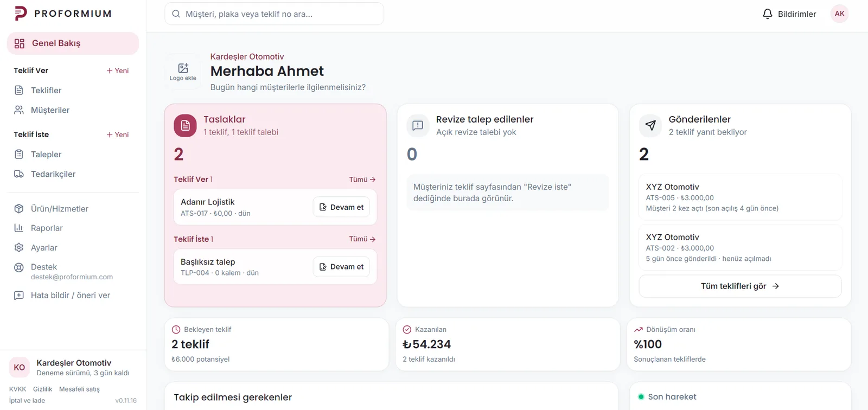Open Tümü link beside Teklif İste
Screen dimensions: 868x410
pyautogui.click(x=362, y=239)
